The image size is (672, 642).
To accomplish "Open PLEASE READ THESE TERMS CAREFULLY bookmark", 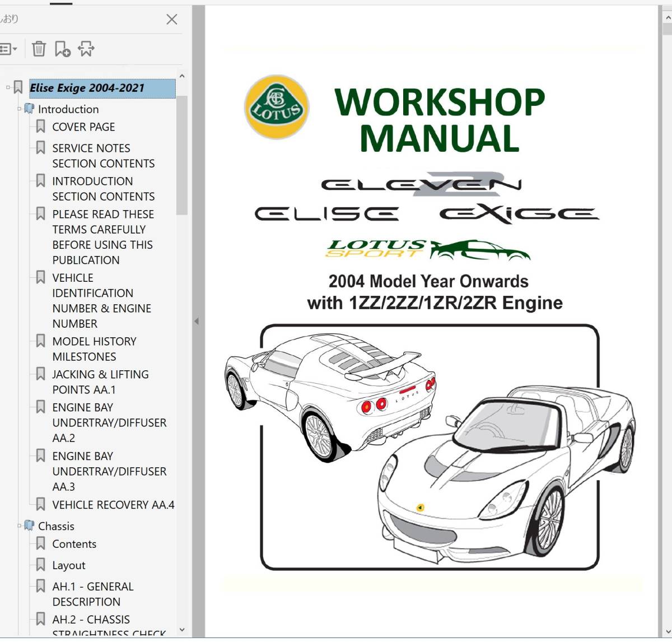I will click(102, 237).
